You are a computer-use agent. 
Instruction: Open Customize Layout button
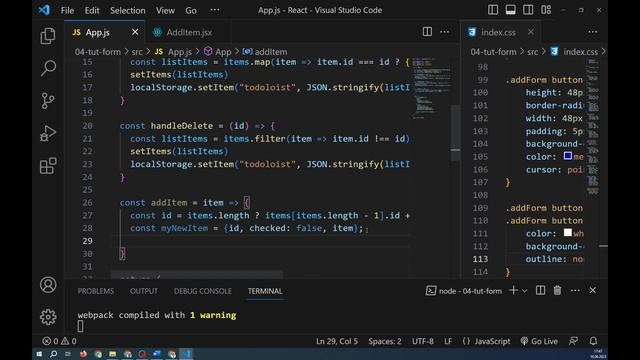[x=546, y=10]
